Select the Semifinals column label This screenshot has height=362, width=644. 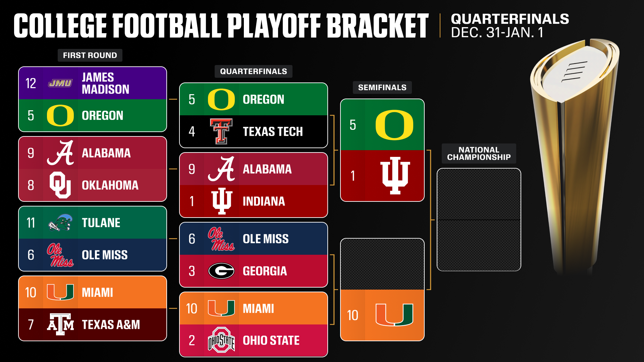click(x=382, y=87)
